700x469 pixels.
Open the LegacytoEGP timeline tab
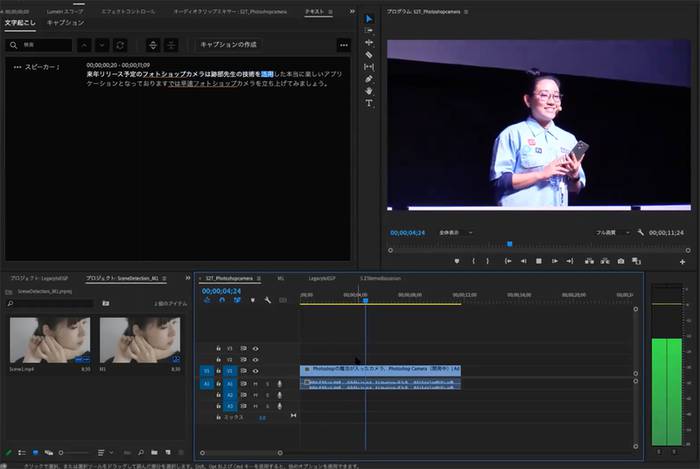click(x=321, y=278)
